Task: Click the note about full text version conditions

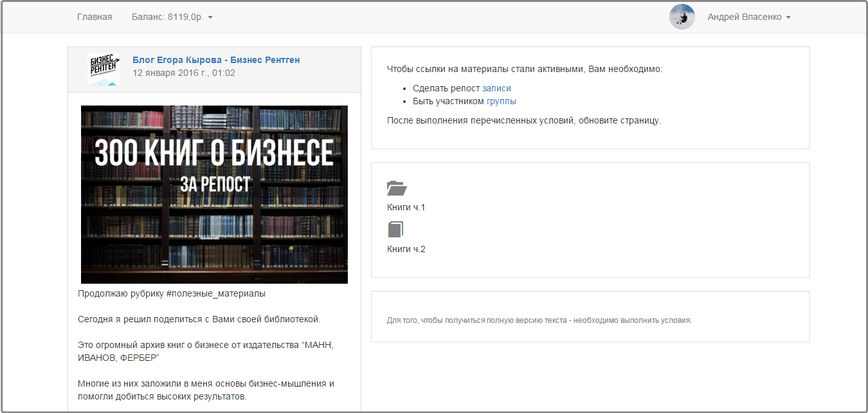Action: tap(539, 320)
